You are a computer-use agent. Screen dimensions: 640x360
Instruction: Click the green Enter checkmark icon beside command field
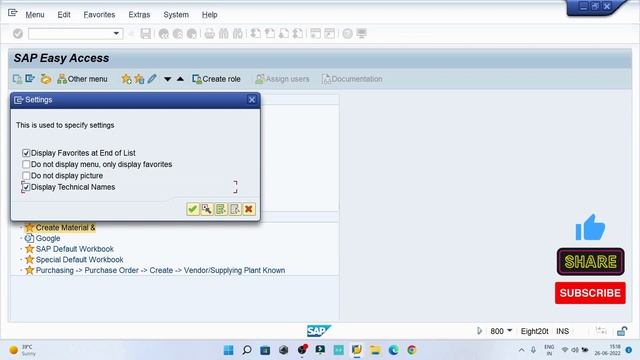18,33
